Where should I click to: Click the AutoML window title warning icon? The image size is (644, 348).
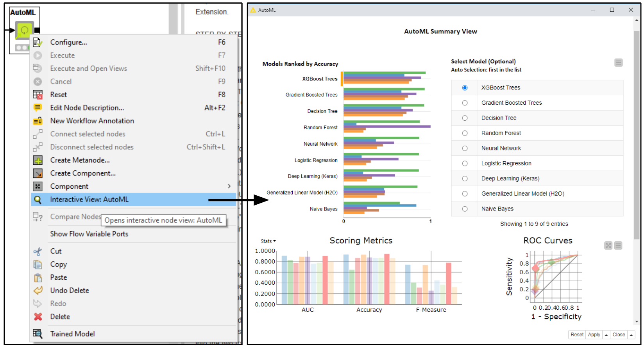[253, 10]
